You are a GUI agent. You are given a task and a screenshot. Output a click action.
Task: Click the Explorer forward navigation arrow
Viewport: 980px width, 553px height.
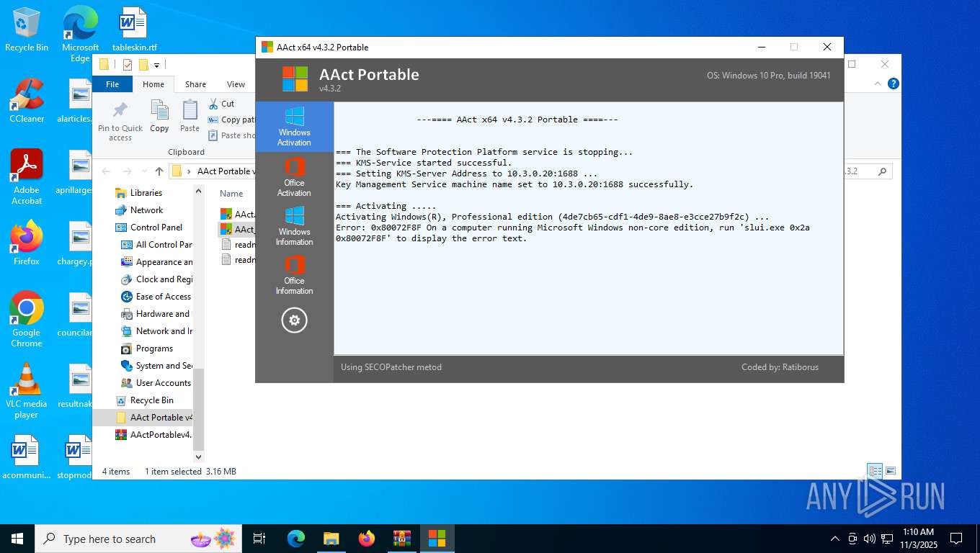click(128, 171)
